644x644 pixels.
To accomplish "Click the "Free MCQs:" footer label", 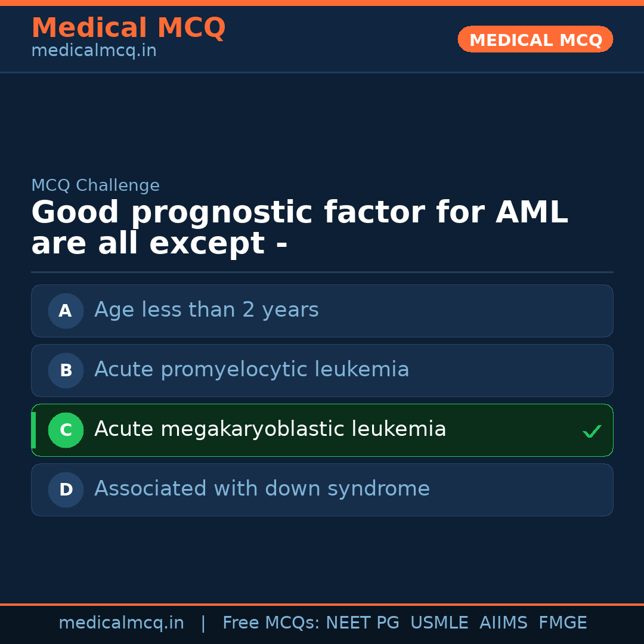I will point(271,623).
